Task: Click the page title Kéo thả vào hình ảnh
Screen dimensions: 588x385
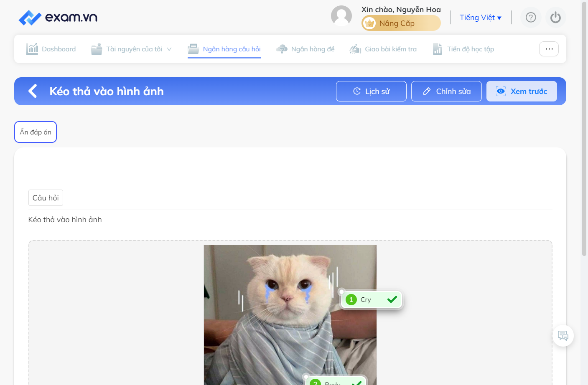Action: click(107, 91)
